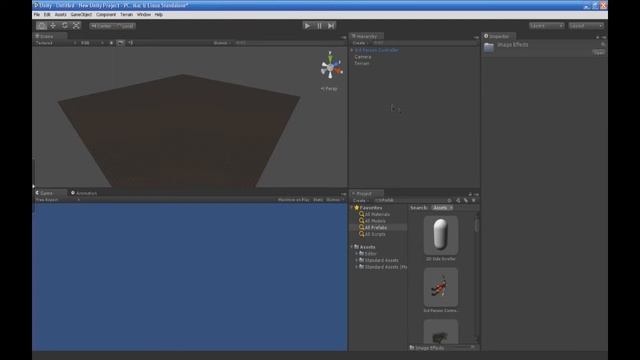Select Terrain in Hierarchy
The width and height of the screenshot is (640, 360).
point(362,63)
